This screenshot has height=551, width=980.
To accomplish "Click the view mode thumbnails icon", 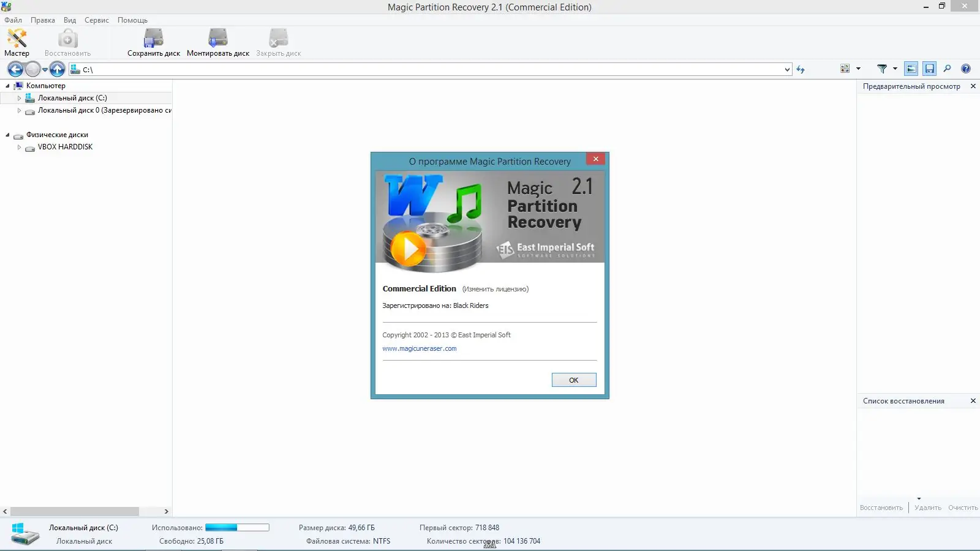I will click(x=845, y=69).
